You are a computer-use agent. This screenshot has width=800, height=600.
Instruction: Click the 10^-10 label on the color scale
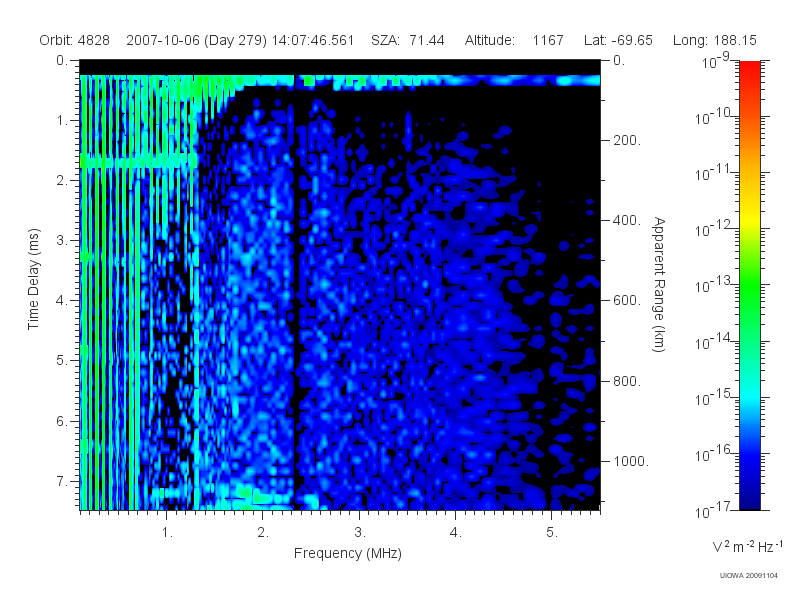coord(714,117)
